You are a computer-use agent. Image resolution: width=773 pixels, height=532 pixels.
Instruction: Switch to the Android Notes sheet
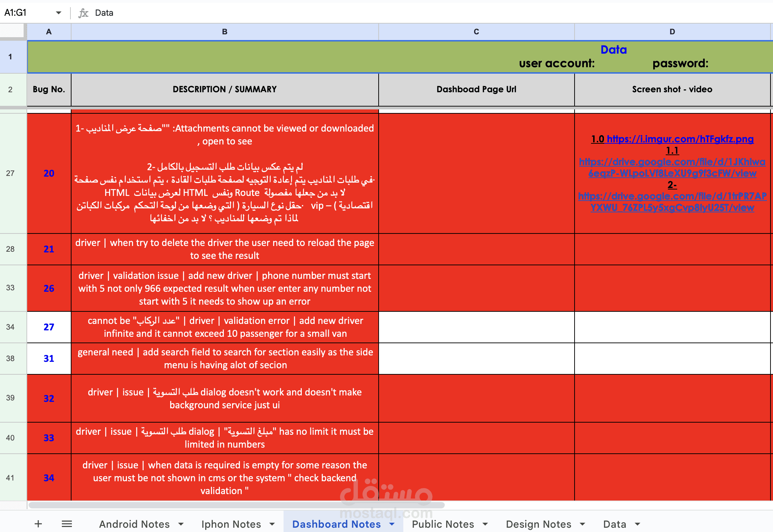(x=134, y=524)
